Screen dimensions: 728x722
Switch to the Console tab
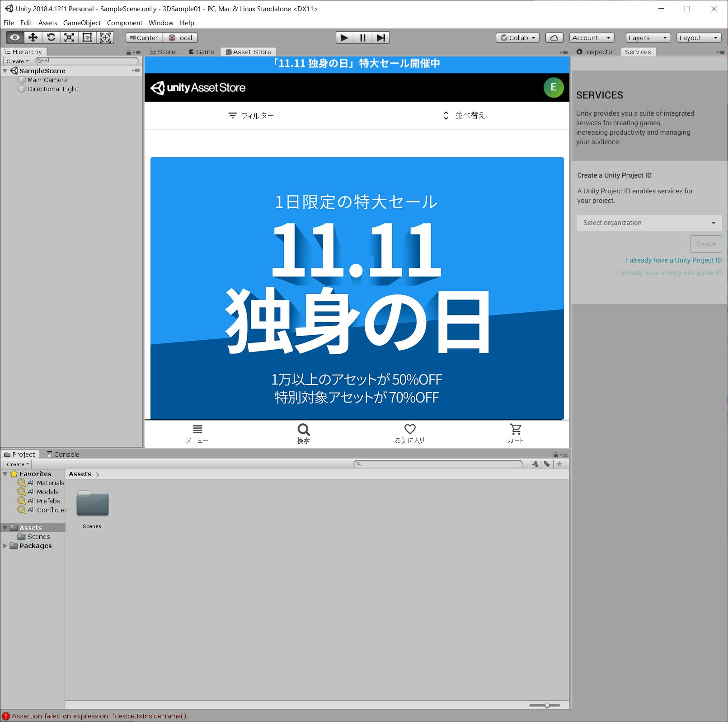click(x=63, y=455)
